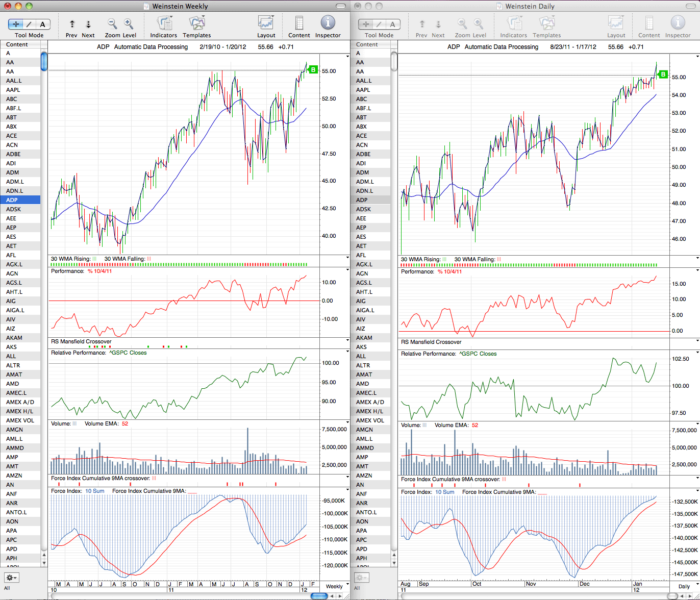Zoom out chart in Weinstein Daily
The width and height of the screenshot is (700, 600).
462,24
